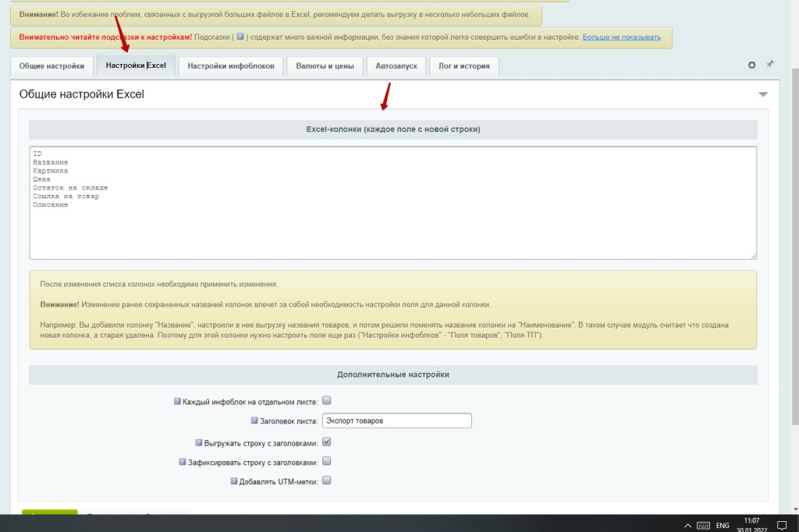Click label 'Зафиксировать строку с заголовками:'
Image resolution: width=799 pixels, height=532 pixels.
253,463
